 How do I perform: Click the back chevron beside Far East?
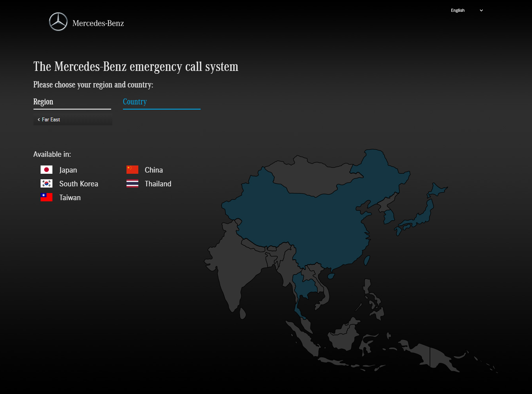[x=39, y=120]
